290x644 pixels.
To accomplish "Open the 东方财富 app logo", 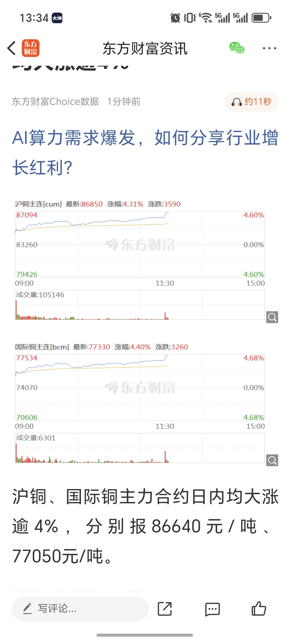I will 30,48.
